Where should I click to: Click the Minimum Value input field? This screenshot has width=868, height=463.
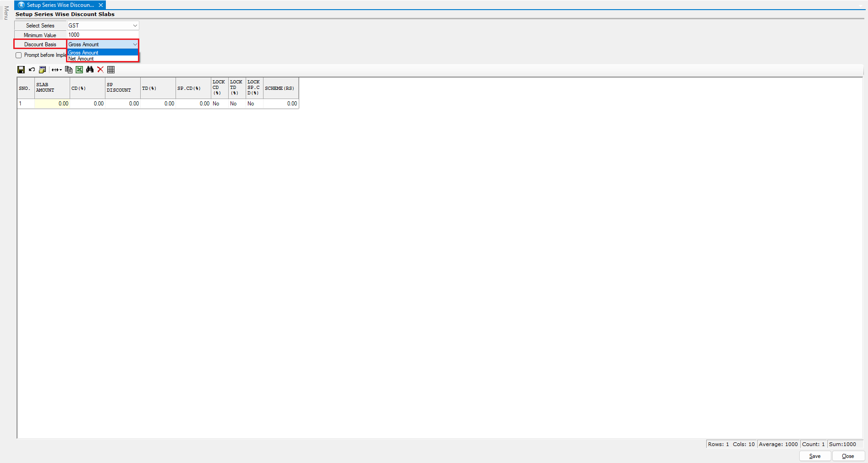click(103, 35)
